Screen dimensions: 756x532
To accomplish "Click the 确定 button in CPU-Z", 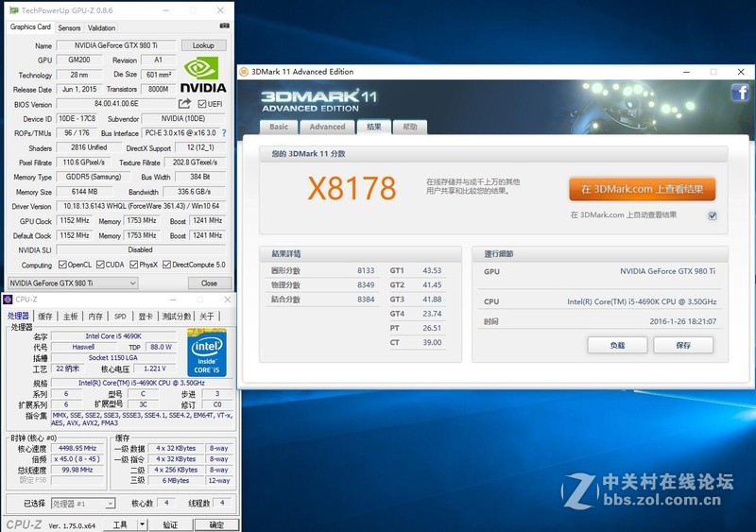I will click(x=216, y=524).
